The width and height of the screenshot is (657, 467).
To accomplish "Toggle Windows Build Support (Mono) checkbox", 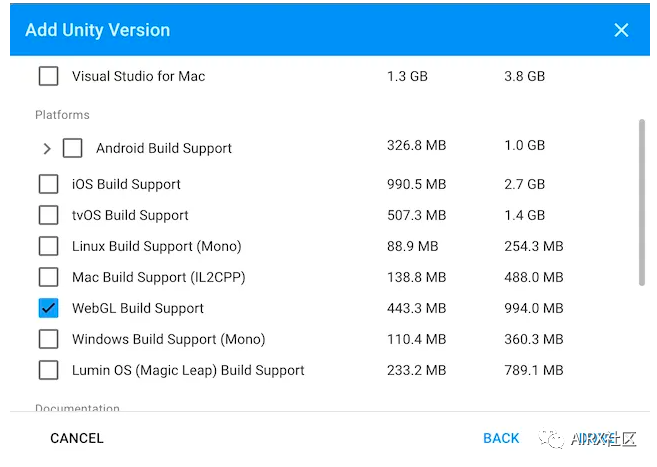I will [48, 339].
